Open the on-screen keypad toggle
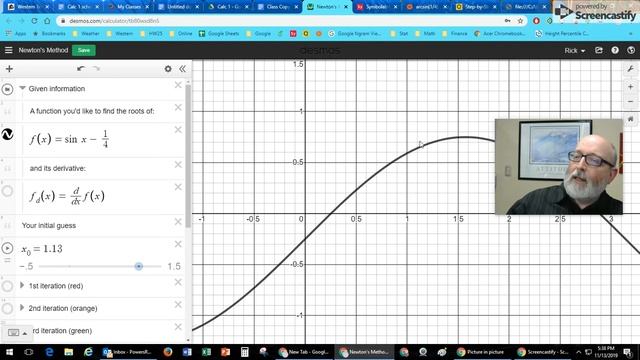640x360 pixels. (17, 333)
